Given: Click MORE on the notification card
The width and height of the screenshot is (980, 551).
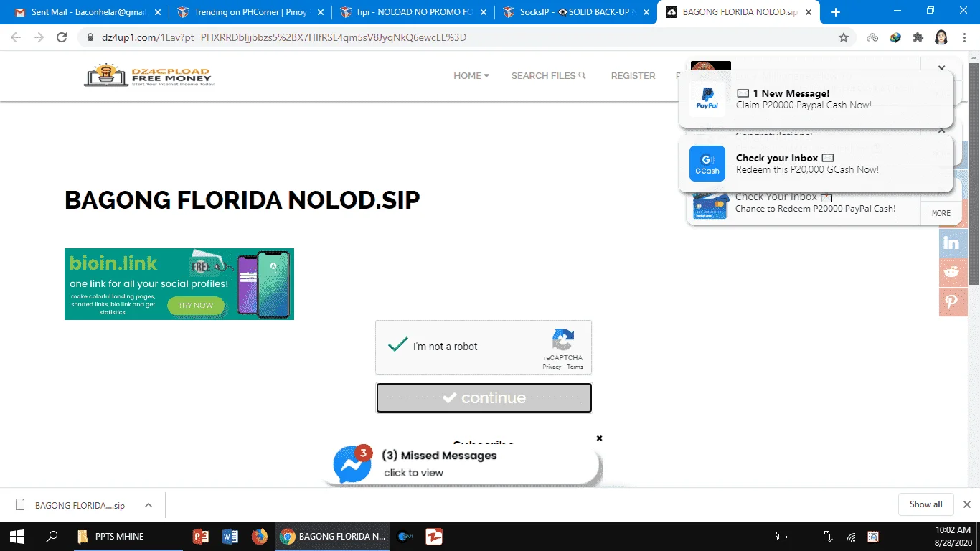Looking at the screenshot, I should pyautogui.click(x=941, y=213).
